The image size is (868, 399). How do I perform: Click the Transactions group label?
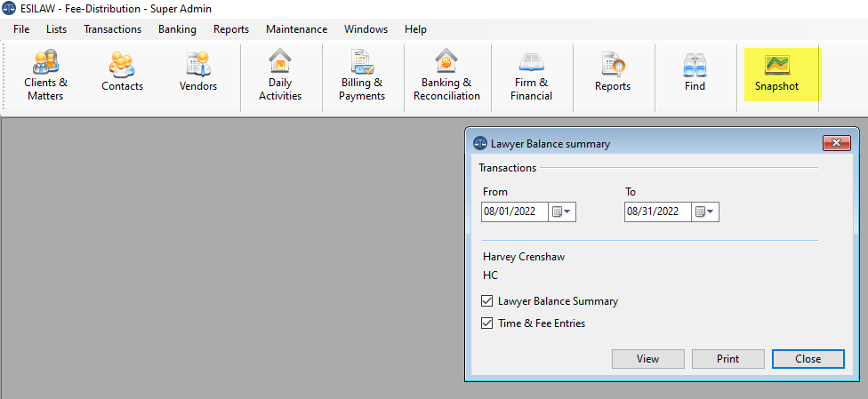pos(508,168)
